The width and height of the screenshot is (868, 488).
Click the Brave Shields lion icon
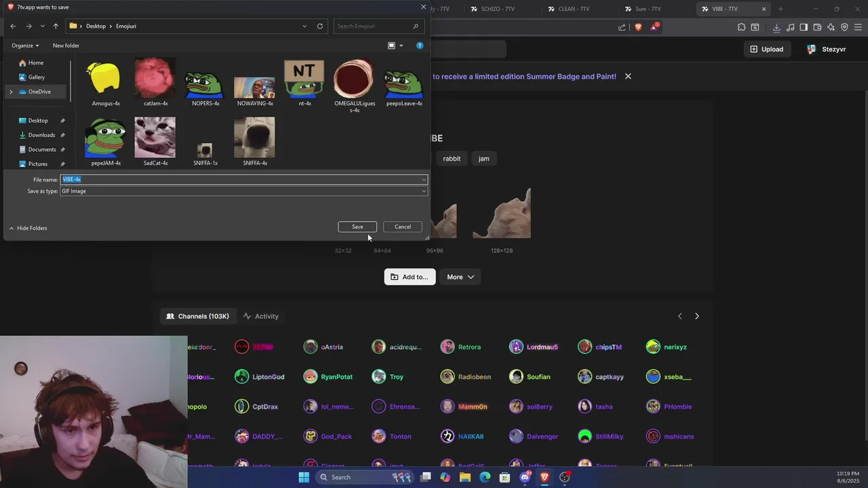[x=638, y=27]
